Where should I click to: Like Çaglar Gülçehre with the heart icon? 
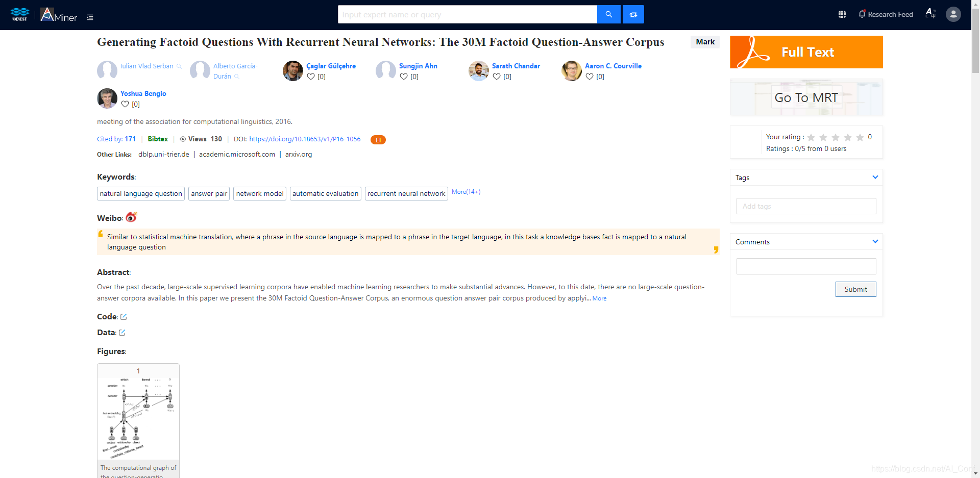[311, 77]
